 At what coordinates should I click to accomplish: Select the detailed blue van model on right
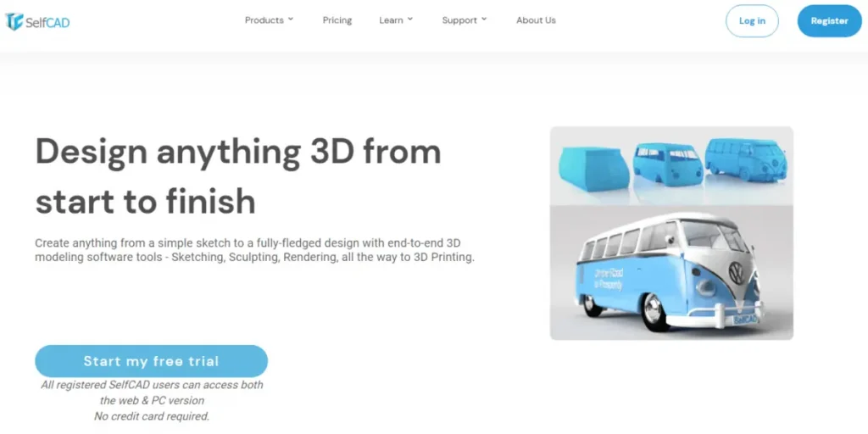pos(746,158)
